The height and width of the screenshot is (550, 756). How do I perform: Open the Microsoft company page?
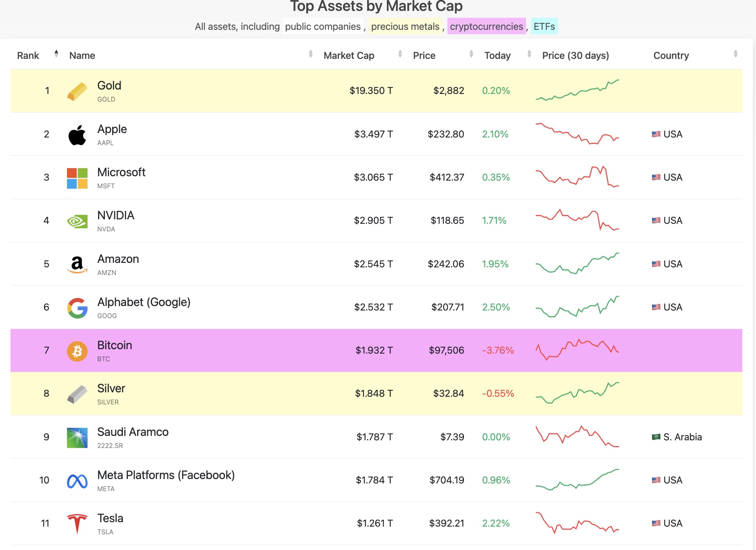(x=121, y=172)
